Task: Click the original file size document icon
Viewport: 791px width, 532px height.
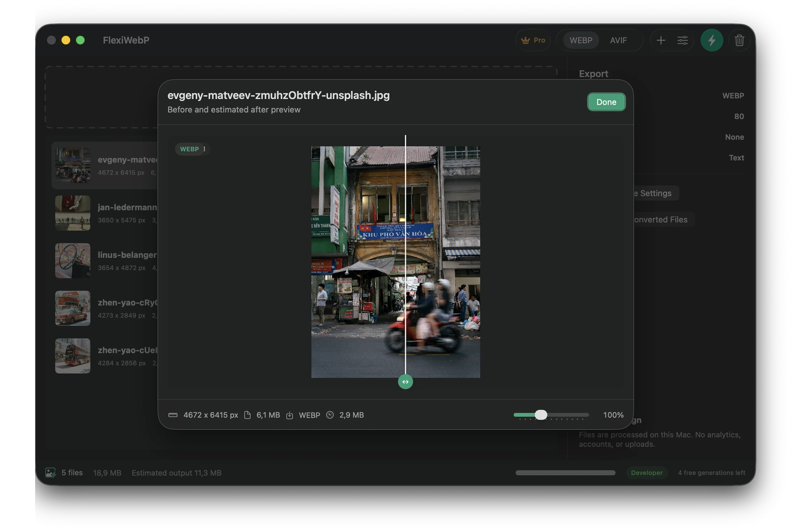Action: coord(247,415)
